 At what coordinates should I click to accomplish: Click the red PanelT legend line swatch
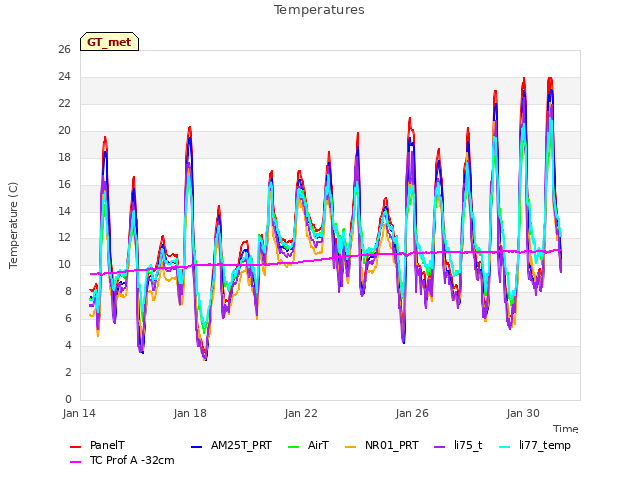tap(76, 447)
